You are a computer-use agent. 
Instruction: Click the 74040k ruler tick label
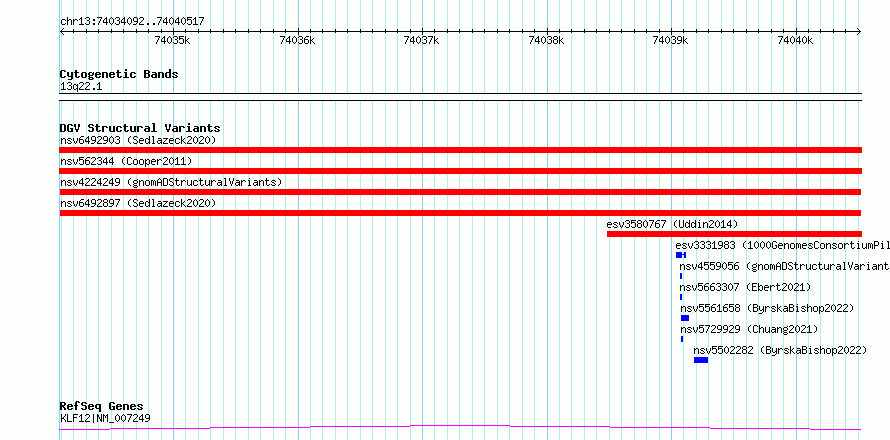click(796, 40)
